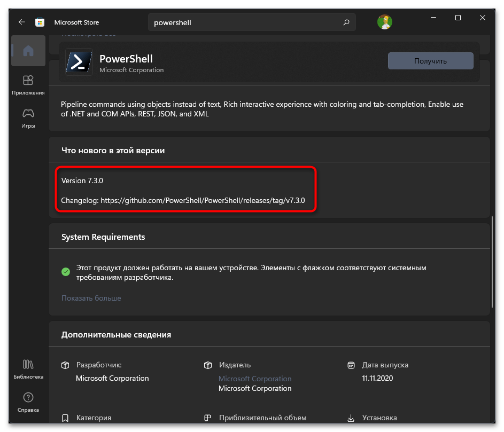Click the Changelog GitHub URL text

pyautogui.click(x=203, y=200)
